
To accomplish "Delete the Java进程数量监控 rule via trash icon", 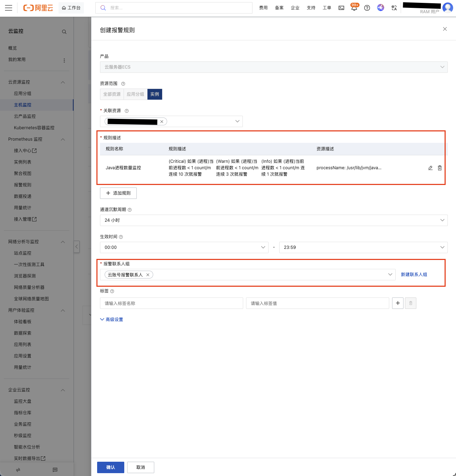I will click(440, 168).
